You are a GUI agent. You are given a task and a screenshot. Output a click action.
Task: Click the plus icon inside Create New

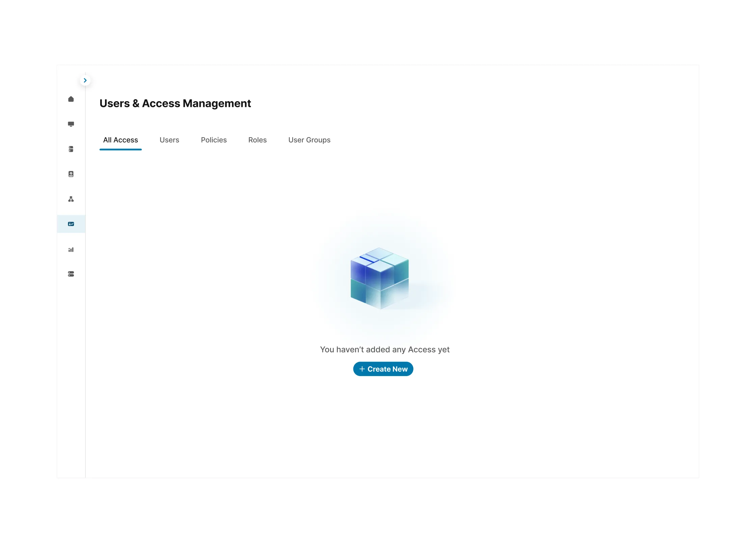coord(362,369)
